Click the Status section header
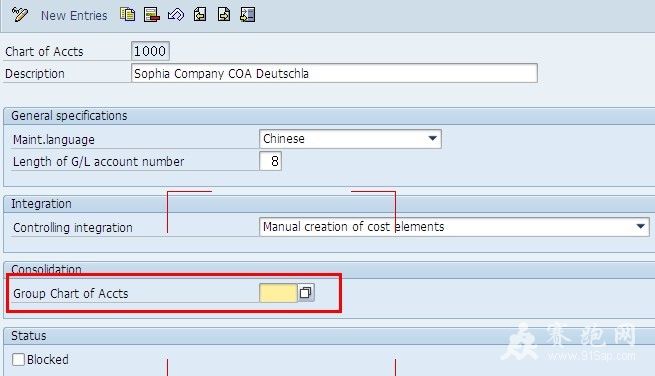 point(29,336)
